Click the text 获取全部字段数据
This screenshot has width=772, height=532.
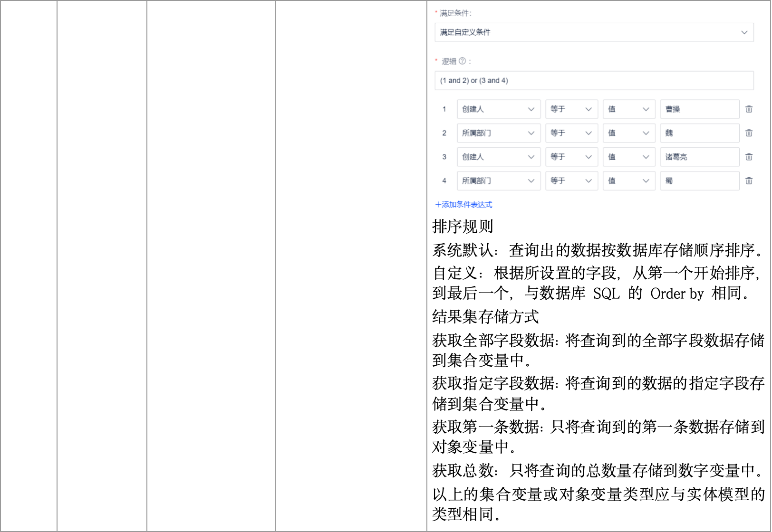coord(493,341)
